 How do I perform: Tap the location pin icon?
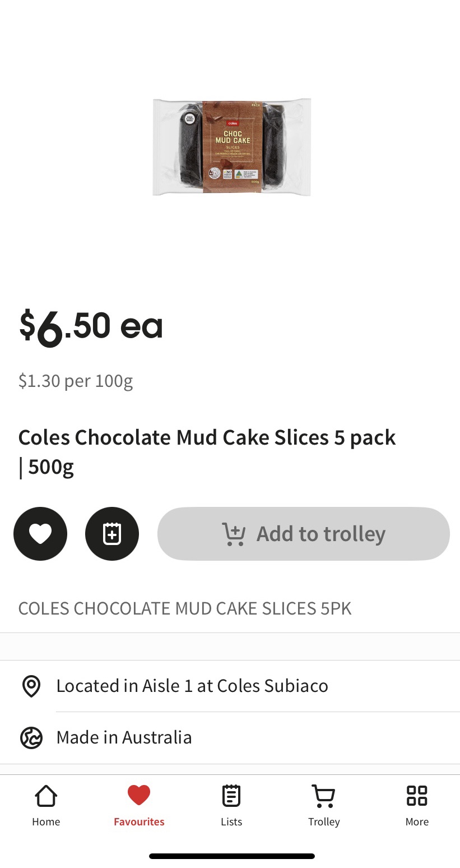point(31,686)
